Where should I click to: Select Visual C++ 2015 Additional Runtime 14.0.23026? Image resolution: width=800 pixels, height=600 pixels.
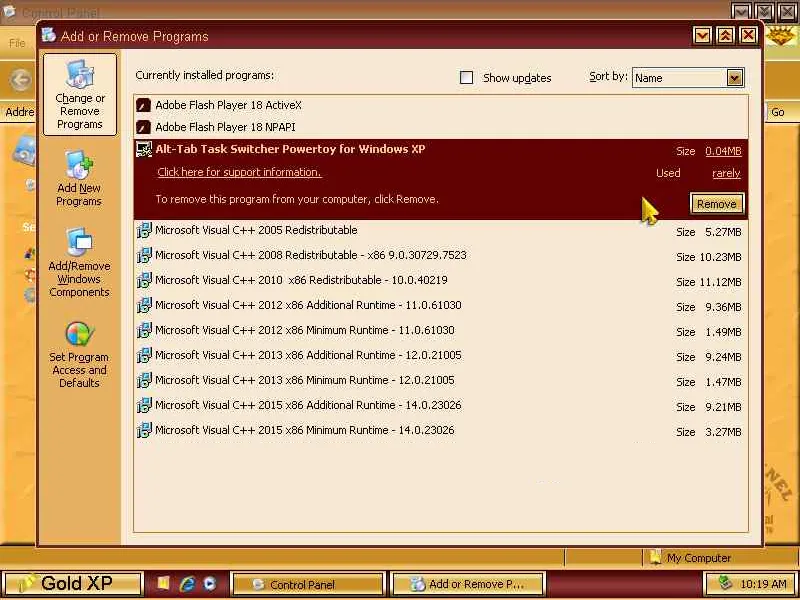coord(441,406)
